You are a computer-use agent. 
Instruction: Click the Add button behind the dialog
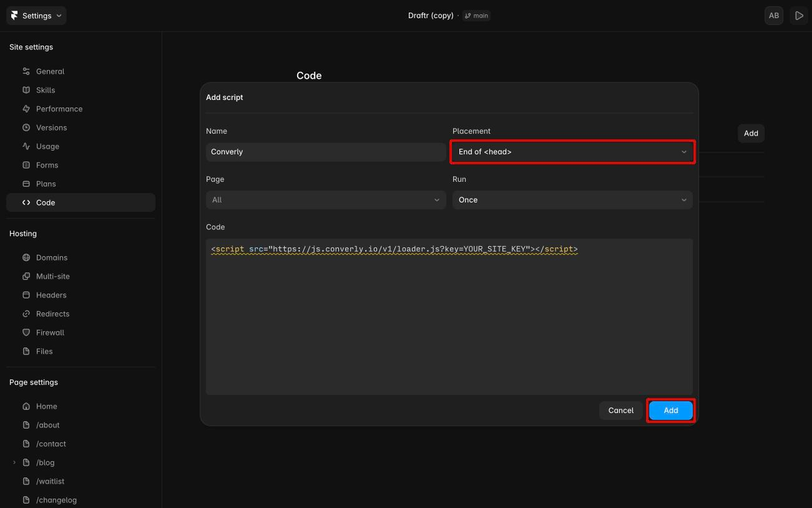coord(751,133)
